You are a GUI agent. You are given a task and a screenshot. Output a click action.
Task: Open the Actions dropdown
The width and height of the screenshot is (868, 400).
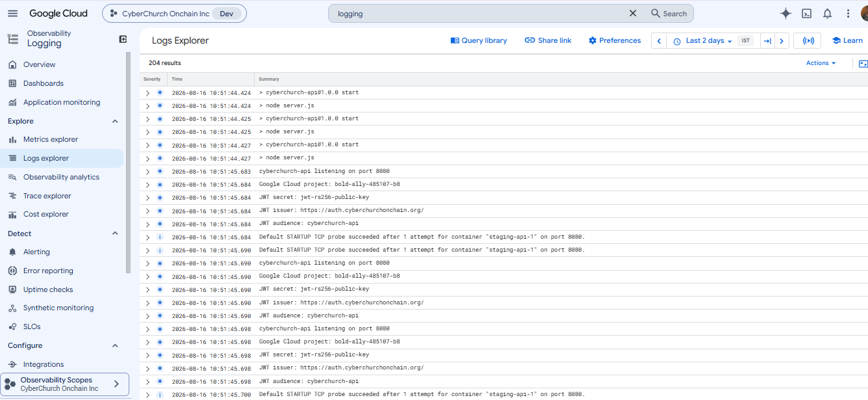tap(821, 63)
